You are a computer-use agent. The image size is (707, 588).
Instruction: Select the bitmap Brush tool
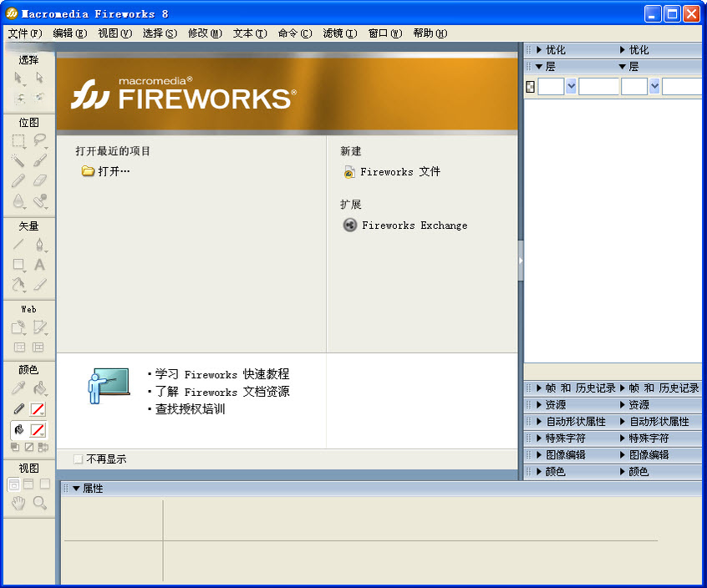click(39, 160)
